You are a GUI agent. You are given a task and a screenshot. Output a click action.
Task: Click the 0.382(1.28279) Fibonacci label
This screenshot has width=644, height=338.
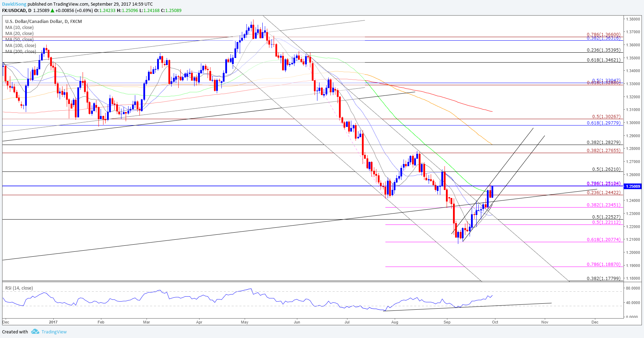(x=603, y=142)
